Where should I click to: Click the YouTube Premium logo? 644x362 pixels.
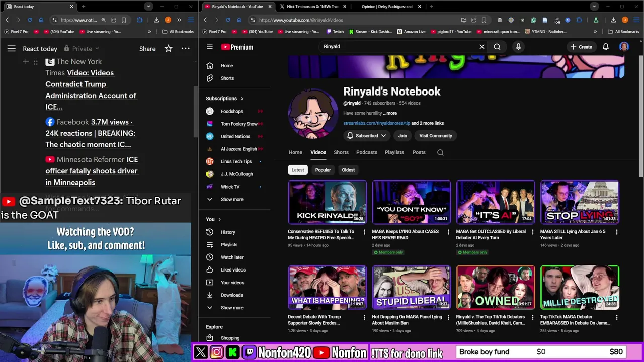[x=237, y=47]
